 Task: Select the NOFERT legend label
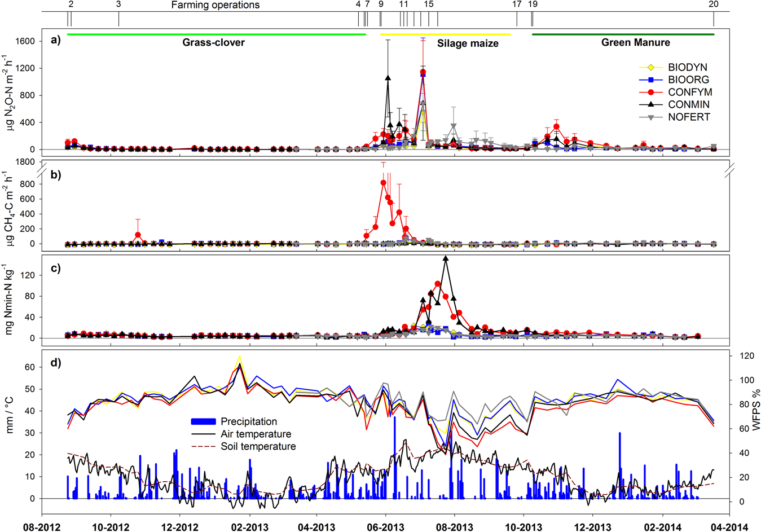[689, 117]
